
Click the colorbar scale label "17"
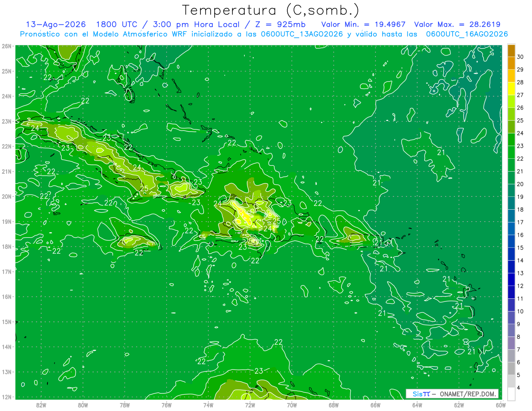(x=520, y=222)
